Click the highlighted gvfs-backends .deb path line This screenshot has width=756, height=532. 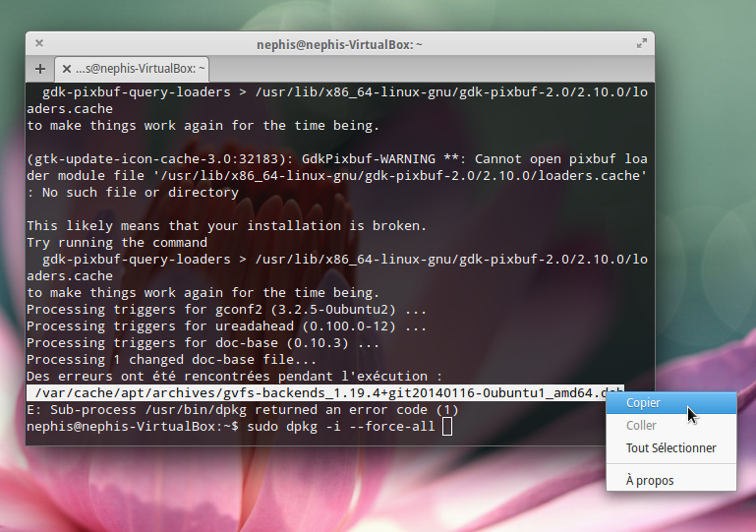coord(325,393)
